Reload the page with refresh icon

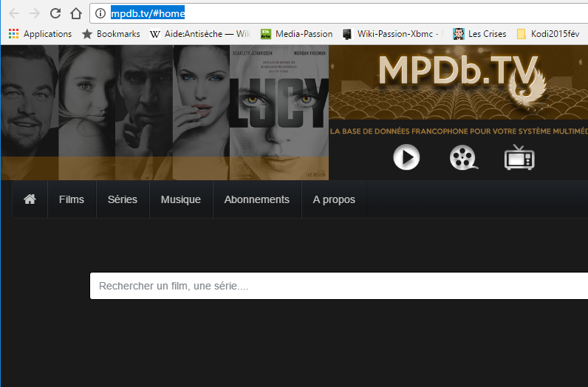click(x=55, y=13)
